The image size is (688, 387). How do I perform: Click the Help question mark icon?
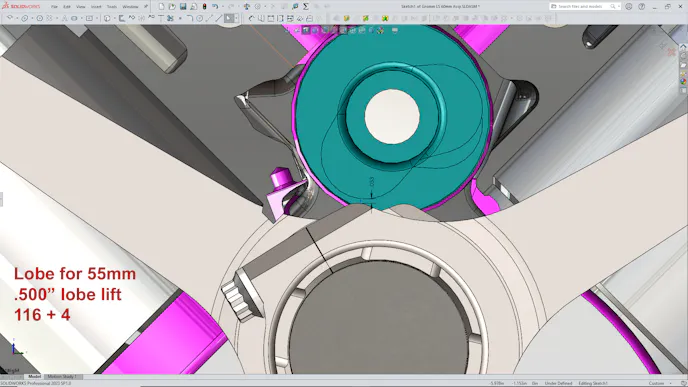(x=641, y=7)
